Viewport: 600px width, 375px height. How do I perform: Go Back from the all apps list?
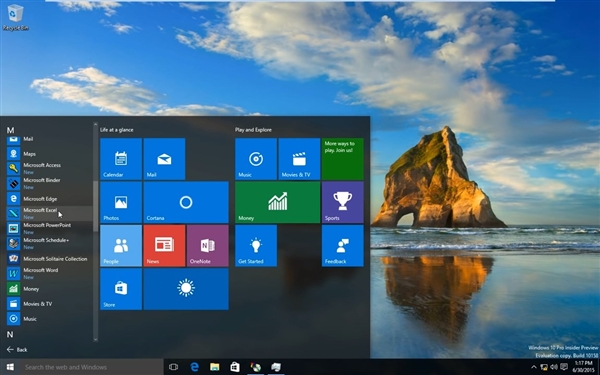click(17, 349)
